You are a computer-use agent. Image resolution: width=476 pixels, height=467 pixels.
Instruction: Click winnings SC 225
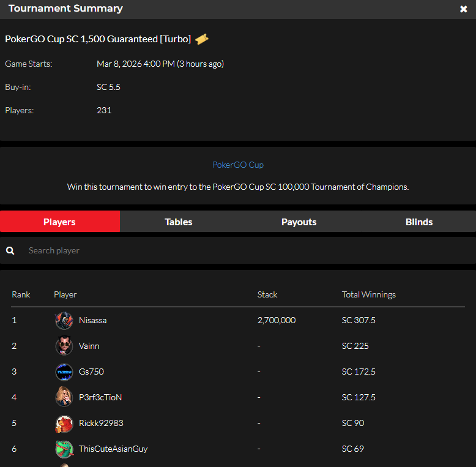coord(355,346)
